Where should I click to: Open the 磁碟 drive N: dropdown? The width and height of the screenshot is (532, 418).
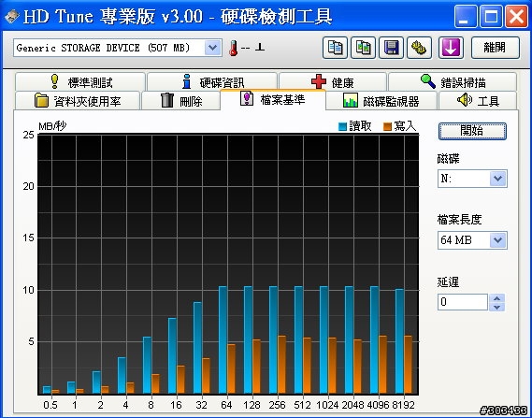tap(498, 179)
